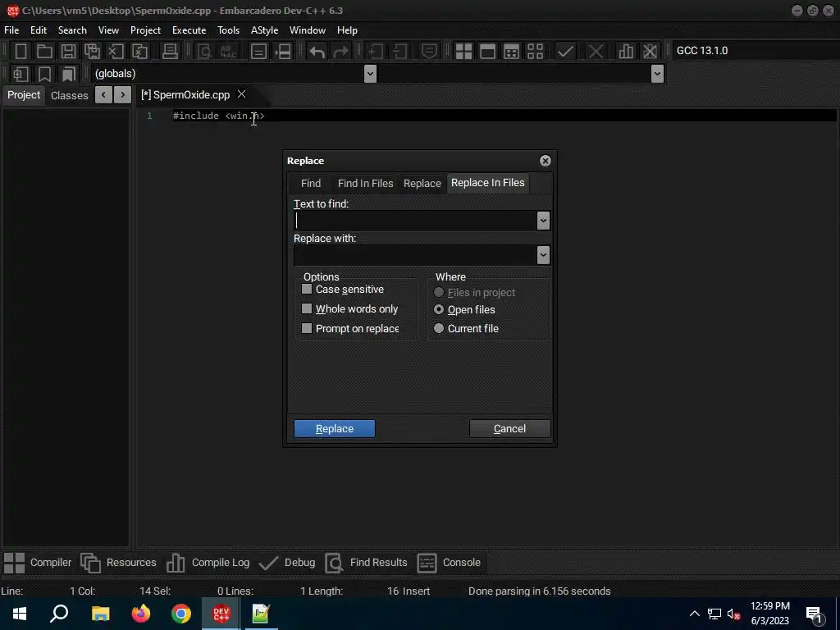Expand the Replace with dropdown arrow
This screenshot has width=840, height=630.
pos(543,255)
